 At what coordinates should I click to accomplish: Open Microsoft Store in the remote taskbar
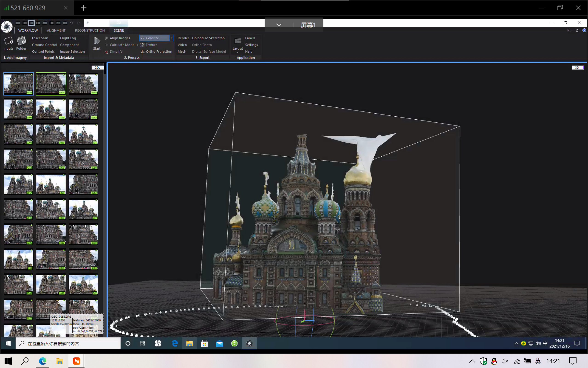point(204,343)
